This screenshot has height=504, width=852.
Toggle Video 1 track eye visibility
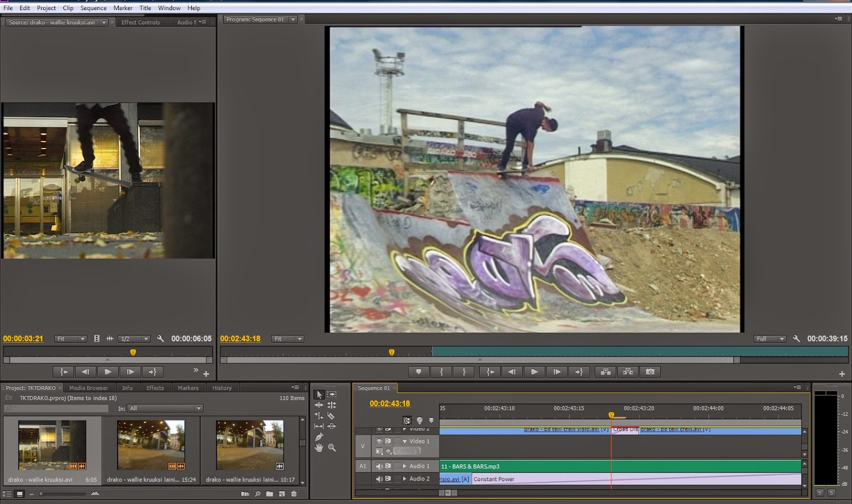(x=379, y=441)
